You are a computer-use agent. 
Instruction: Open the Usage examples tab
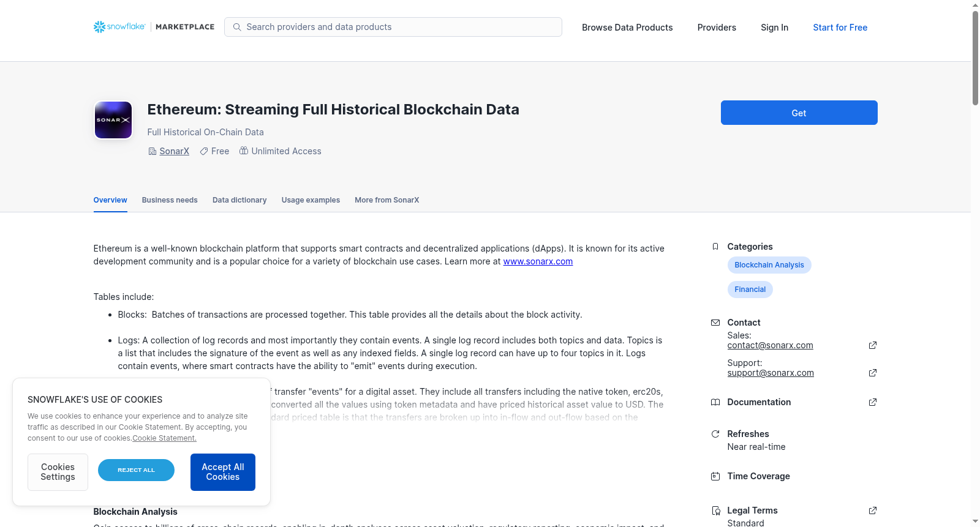tap(311, 200)
